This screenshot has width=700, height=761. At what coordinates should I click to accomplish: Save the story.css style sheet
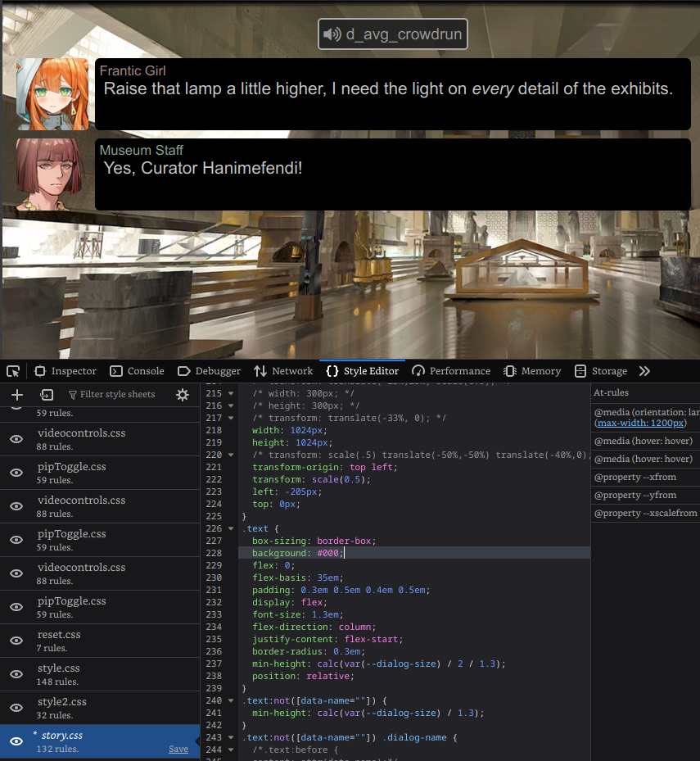[x=178, y=749]
